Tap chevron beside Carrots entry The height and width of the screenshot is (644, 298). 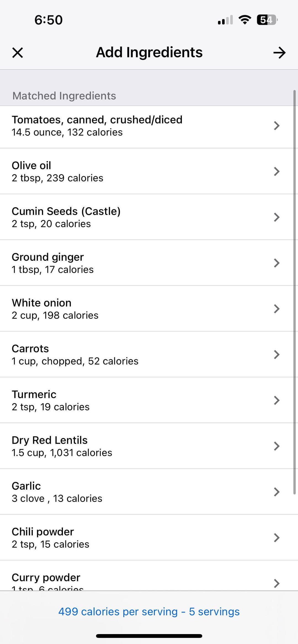[x=276, y=354]
